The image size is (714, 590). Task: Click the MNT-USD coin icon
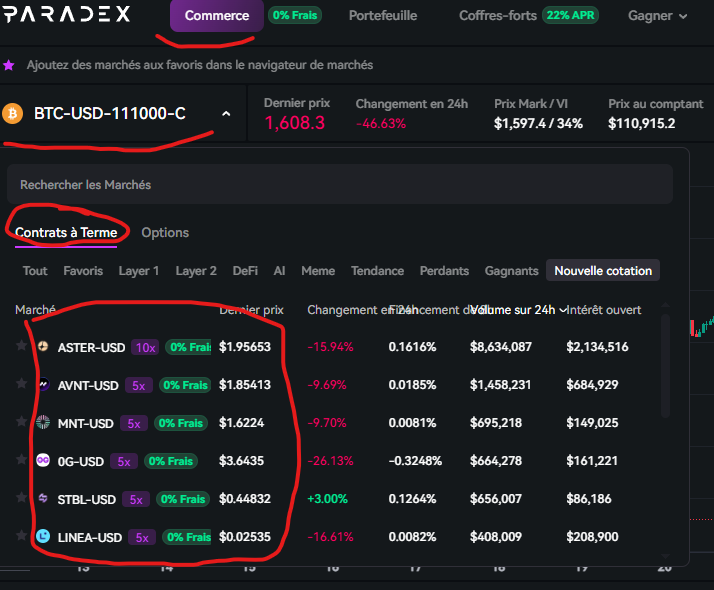(43, 422)
